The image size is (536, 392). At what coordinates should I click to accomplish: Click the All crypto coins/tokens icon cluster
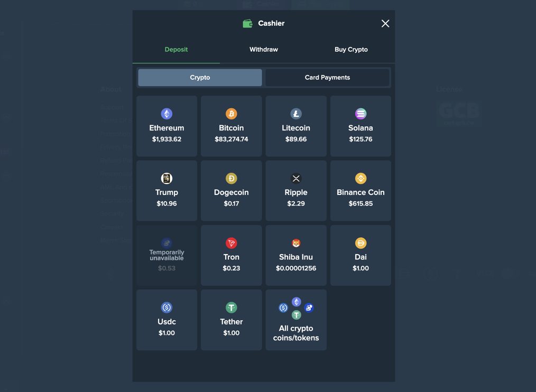296,309
